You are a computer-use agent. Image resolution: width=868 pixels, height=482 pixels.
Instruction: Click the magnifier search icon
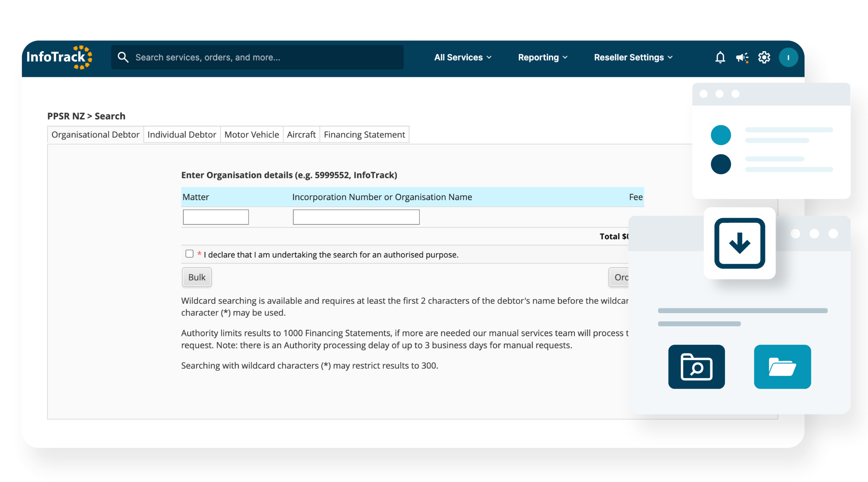point(123,57)
